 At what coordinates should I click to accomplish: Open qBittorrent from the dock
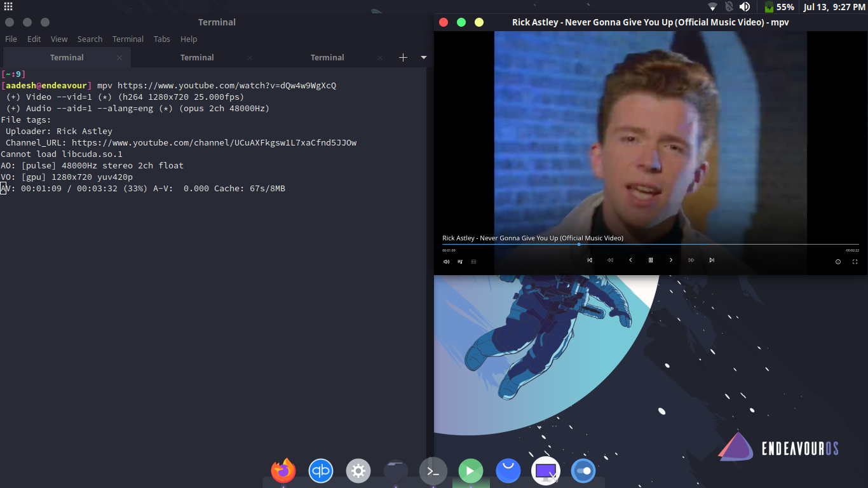point(321,471)
